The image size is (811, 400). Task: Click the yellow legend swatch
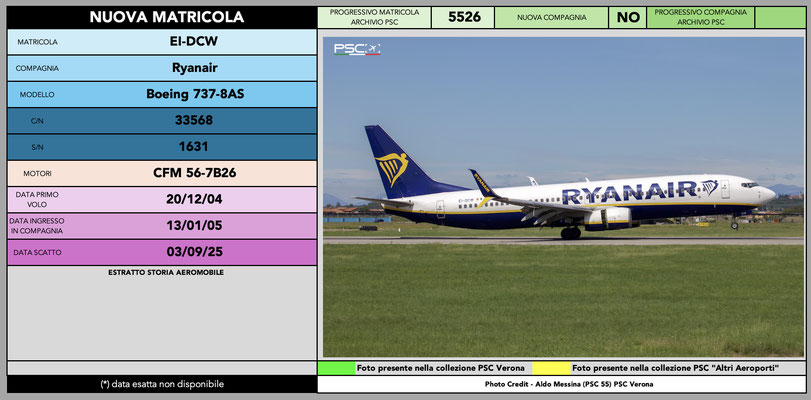pyautogui.click(x=551, y=368)
